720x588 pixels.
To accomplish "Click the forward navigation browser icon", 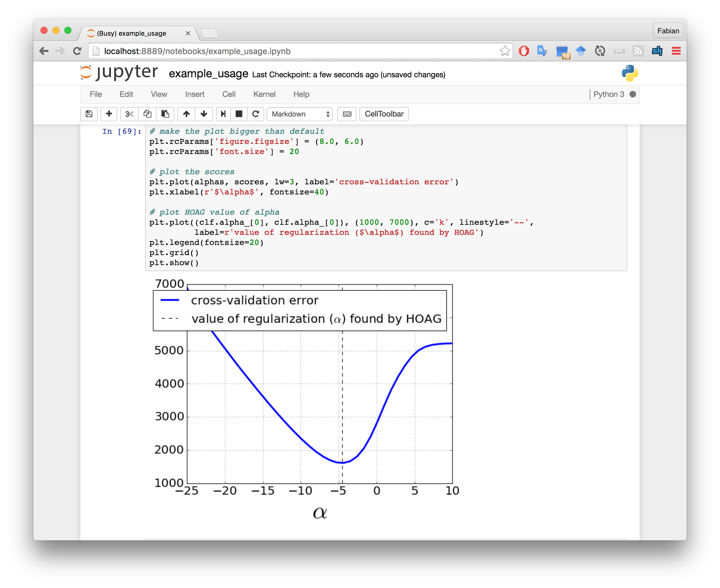I will (x=60, y=51).
